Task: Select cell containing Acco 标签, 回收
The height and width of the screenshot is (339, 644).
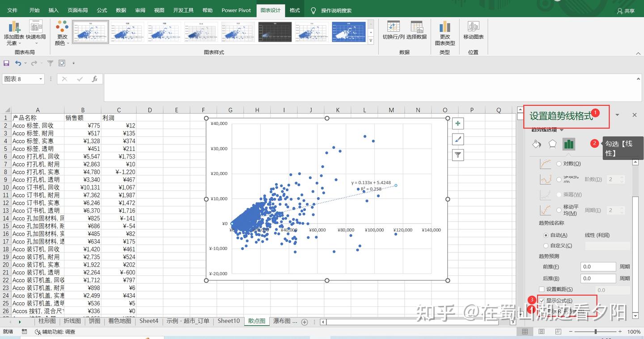Action: [38, 126]
